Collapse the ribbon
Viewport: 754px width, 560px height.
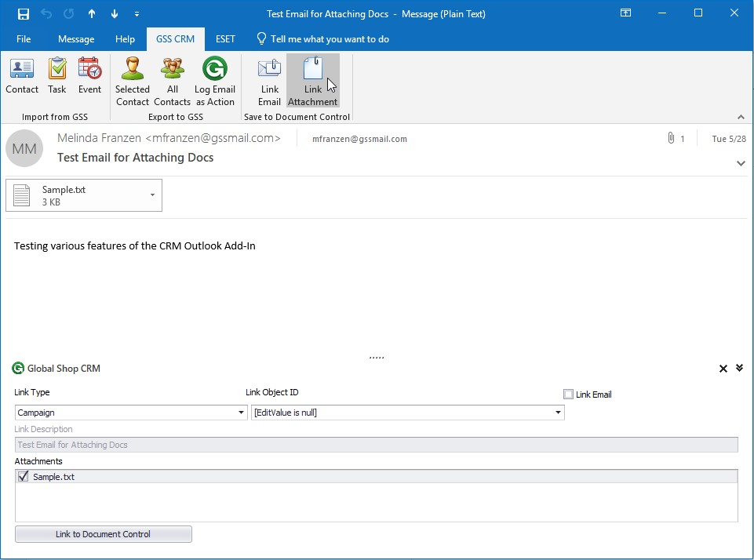741,117
